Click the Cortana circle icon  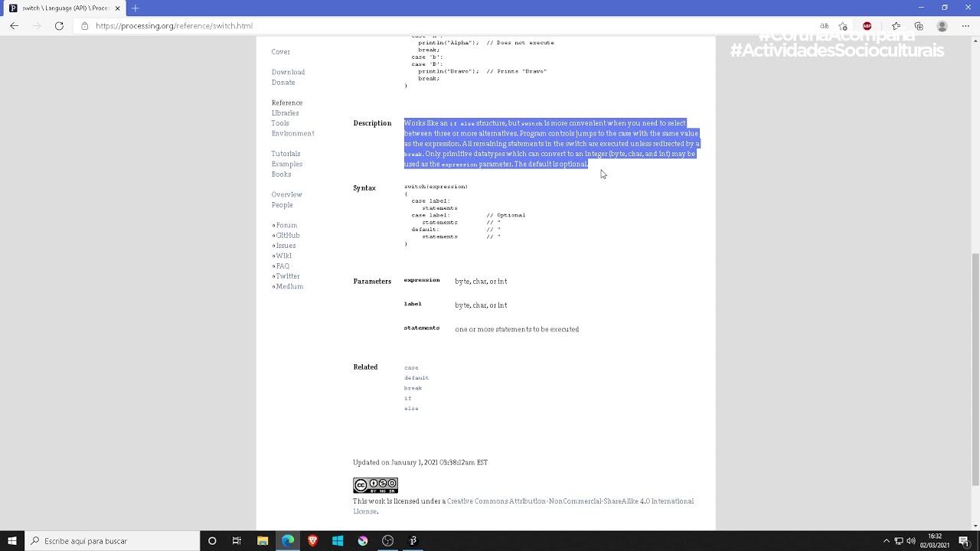[x=212, y=541]
